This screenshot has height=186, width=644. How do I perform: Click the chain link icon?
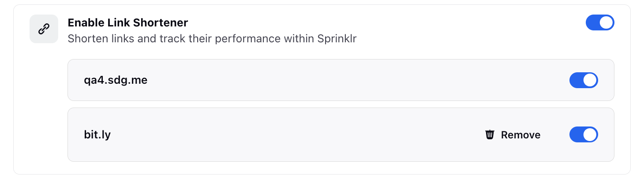click(44, 29)
